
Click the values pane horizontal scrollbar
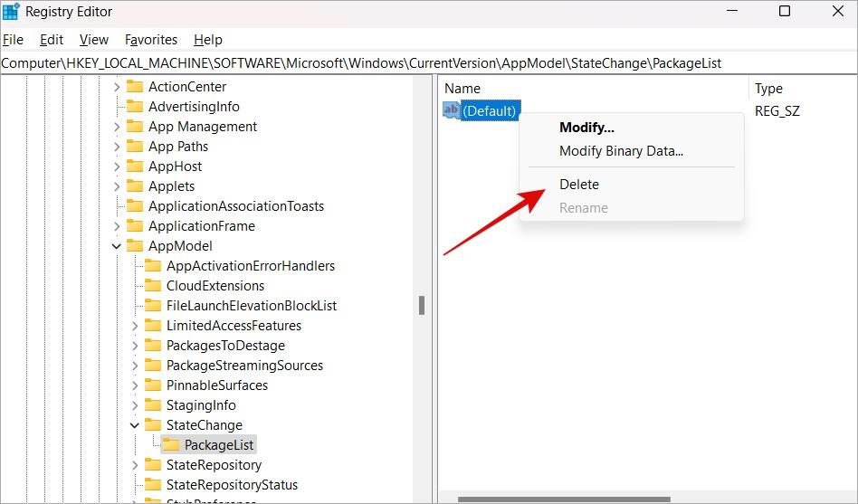tap(564, 499)
